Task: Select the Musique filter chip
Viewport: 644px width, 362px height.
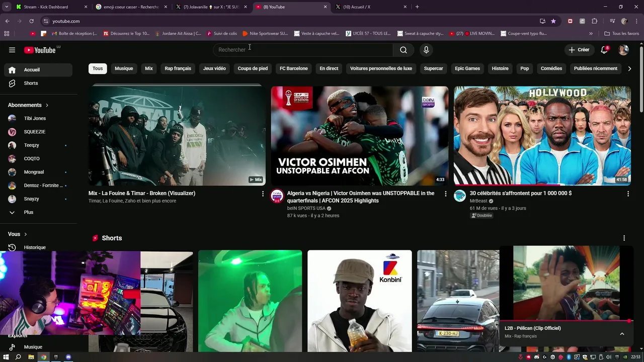Action: click(124, 69)
